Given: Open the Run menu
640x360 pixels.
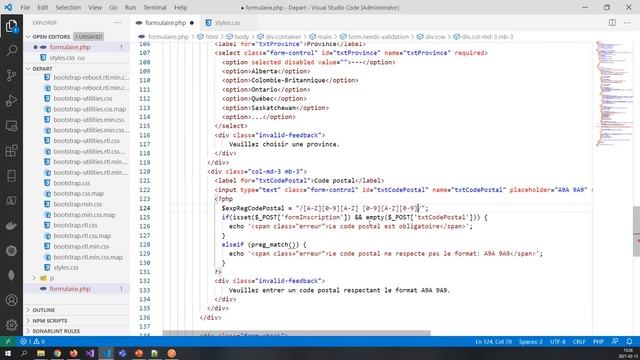Looking at the screenshot, I should (130, 7).
